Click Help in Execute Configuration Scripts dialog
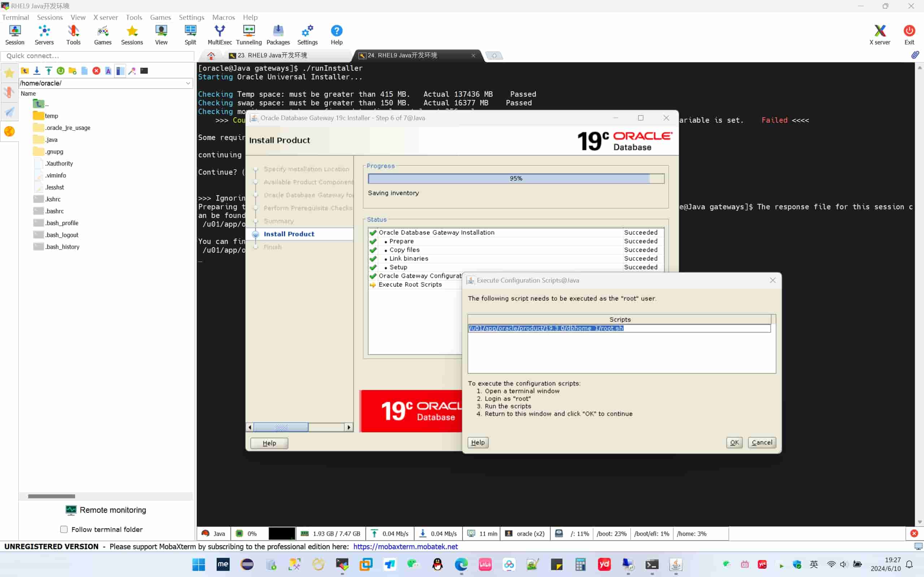Screen dimensions: 924x577 pos(478,442)
